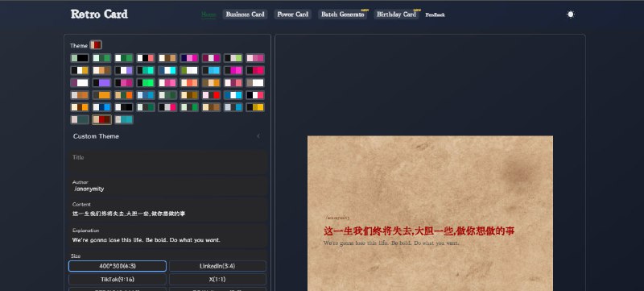This screenshot has height=291, width=644.
Task: Select the light blue and blue theme
Action: 146,95
